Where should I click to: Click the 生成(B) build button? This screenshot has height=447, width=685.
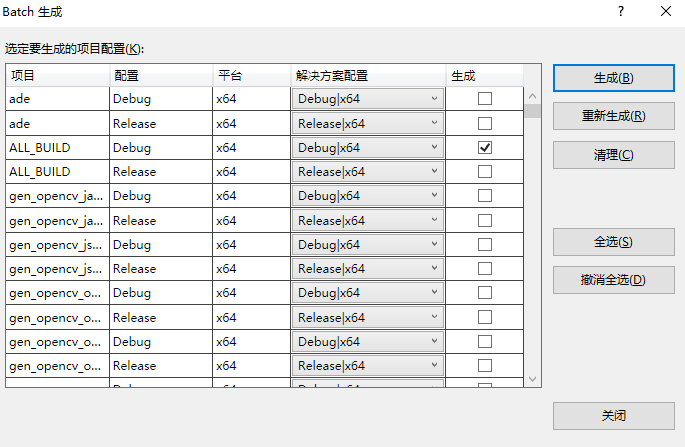pyautogui.click(x=613, y=78)
